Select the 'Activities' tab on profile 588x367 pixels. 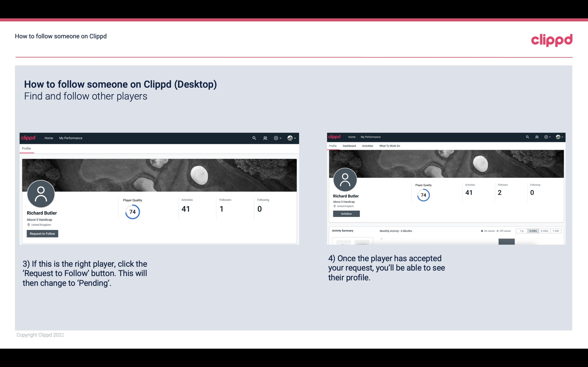coord(367,146)
